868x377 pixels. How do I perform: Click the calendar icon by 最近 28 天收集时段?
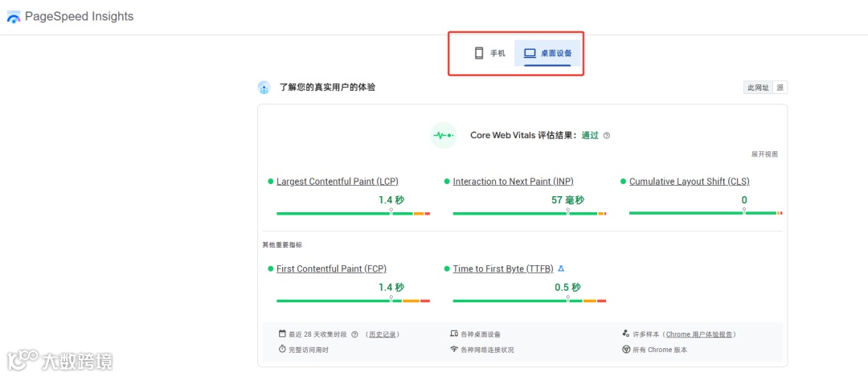click(x=282, y=334)
